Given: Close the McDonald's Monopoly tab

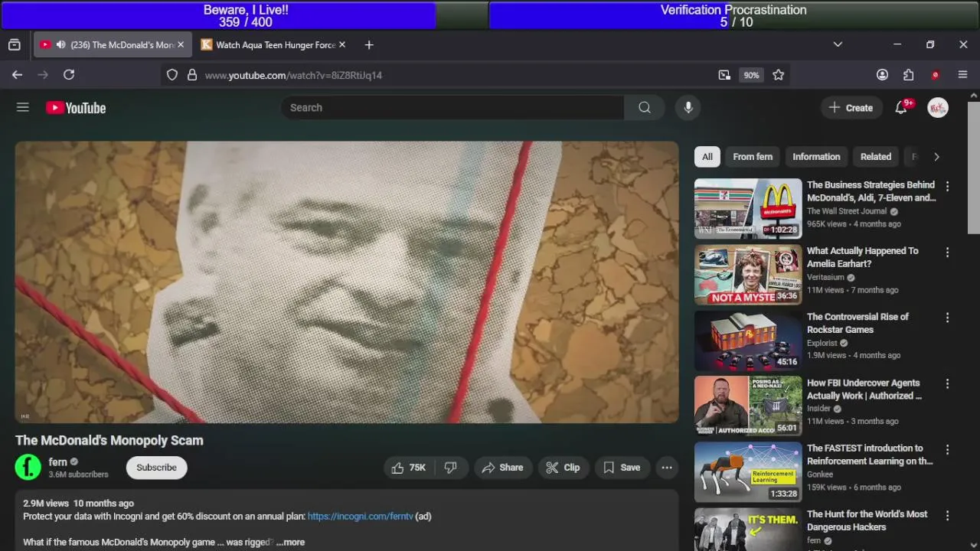Looking at the screenshot, I should (x=181, y=45).
